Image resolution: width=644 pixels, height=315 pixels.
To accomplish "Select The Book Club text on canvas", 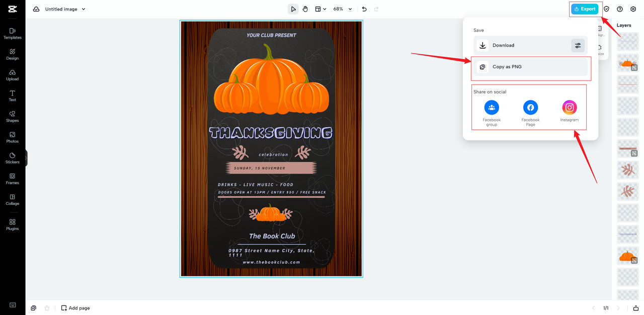I will pyautogui.click(x=272, y=236).
